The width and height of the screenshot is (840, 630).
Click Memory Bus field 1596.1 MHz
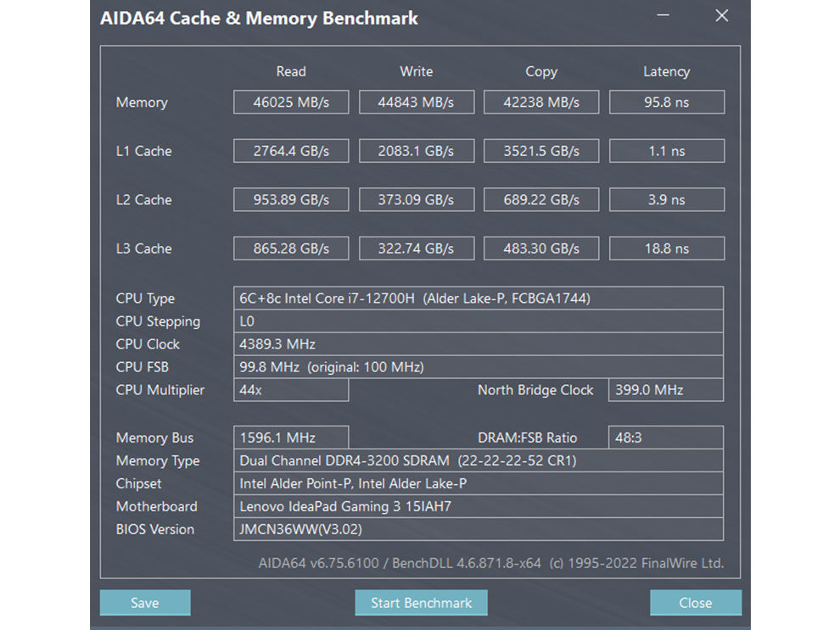pos(291,438)
